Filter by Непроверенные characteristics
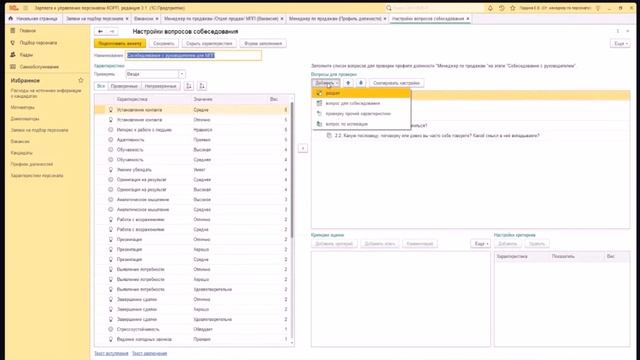This screenshot has height=360, width=640. click(160, 86)
